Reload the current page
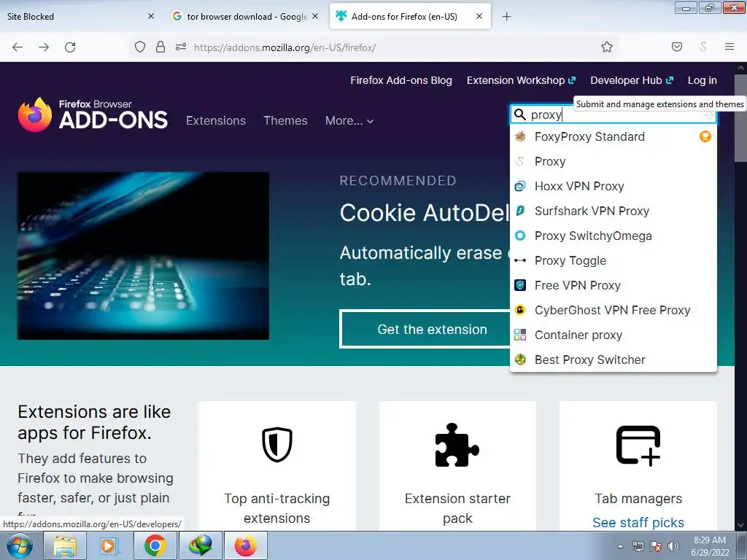The height and width of the screenshot is (560, 747). (x=70, y=47)
